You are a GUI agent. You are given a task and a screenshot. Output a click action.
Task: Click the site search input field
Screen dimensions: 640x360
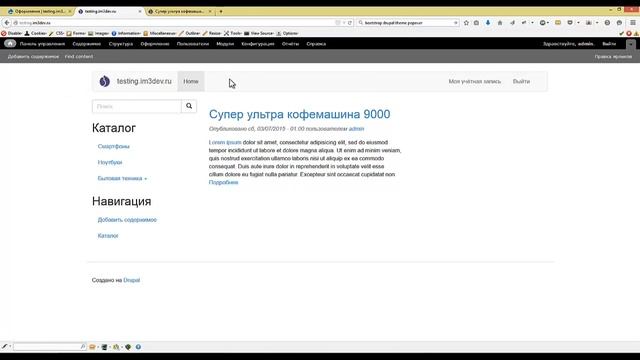pyautogui.click(x=137, y=106)
